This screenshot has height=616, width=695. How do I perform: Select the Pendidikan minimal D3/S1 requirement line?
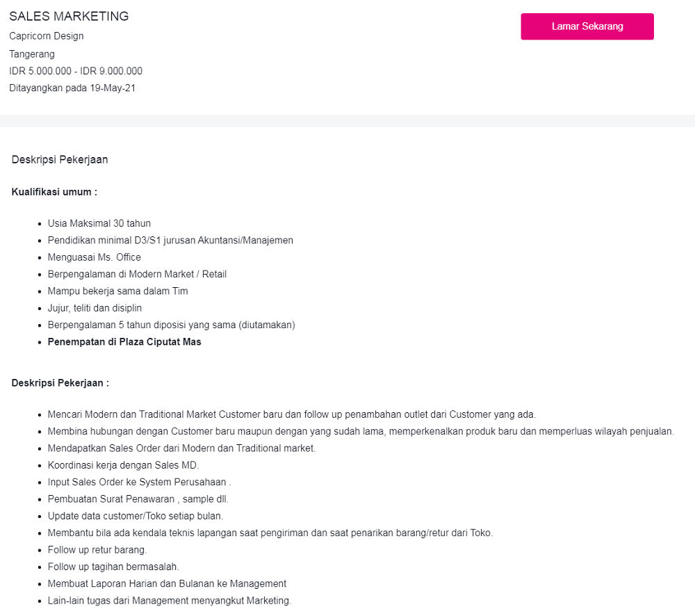(x=170, y=240)
